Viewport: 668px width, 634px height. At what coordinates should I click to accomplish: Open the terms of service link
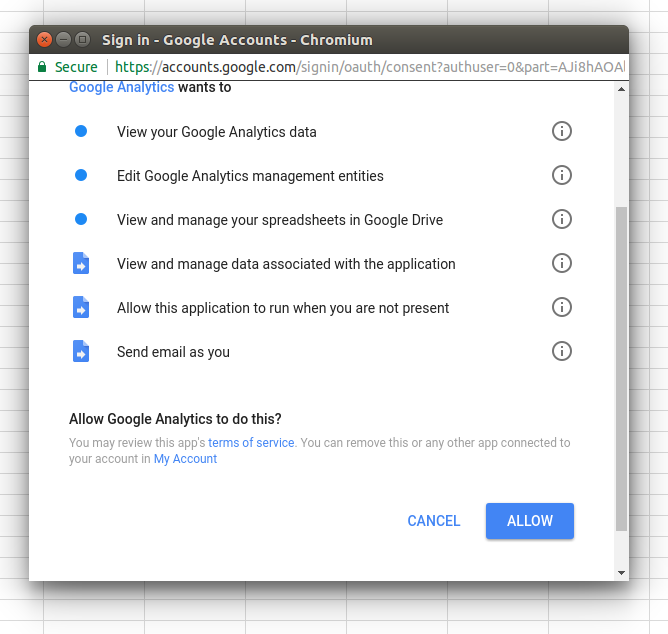pos(251,443)
